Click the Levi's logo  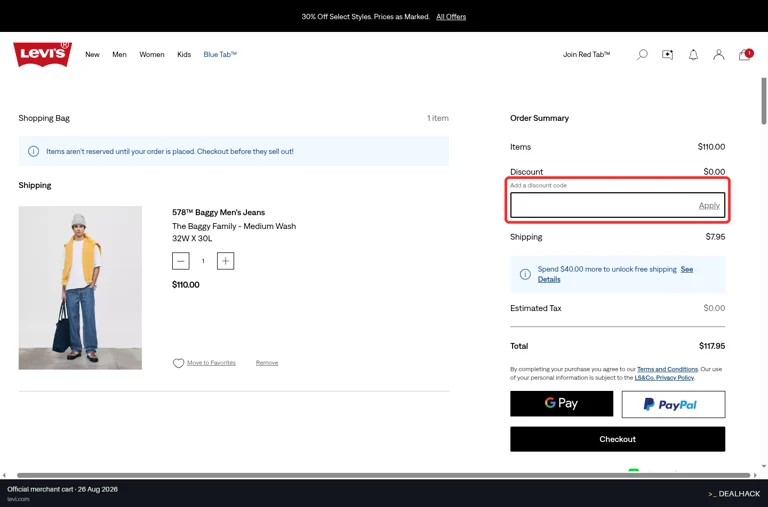(x=43, y=54)
